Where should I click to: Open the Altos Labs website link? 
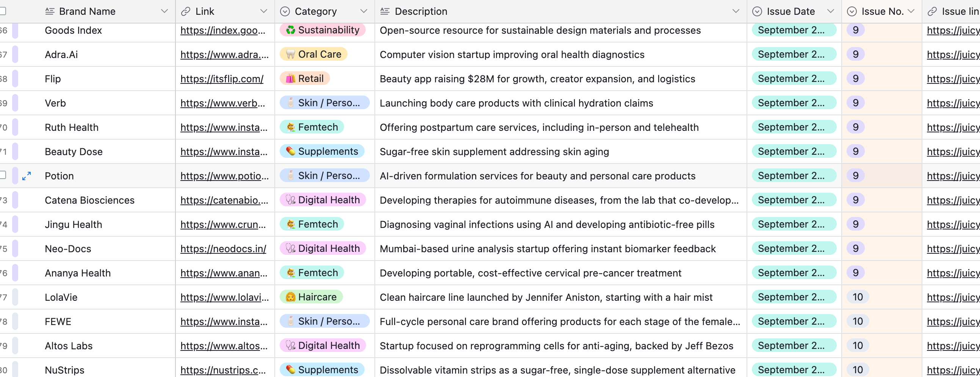[x=224, y=346]
